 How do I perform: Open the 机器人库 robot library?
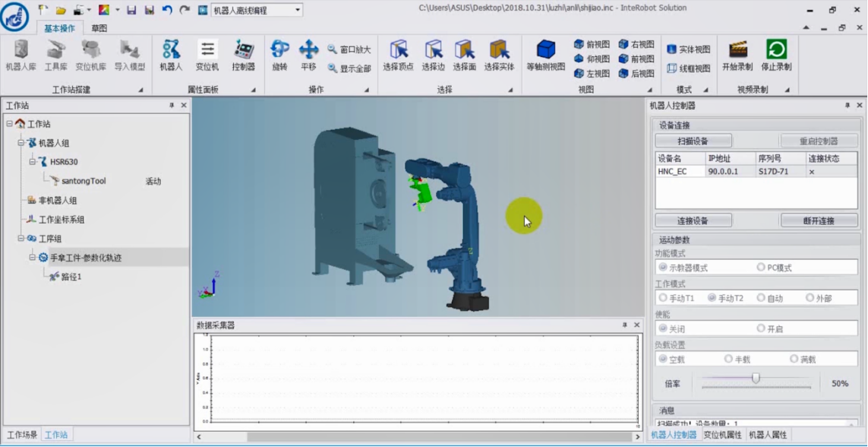pyautogui.click(x=21, y=55)
